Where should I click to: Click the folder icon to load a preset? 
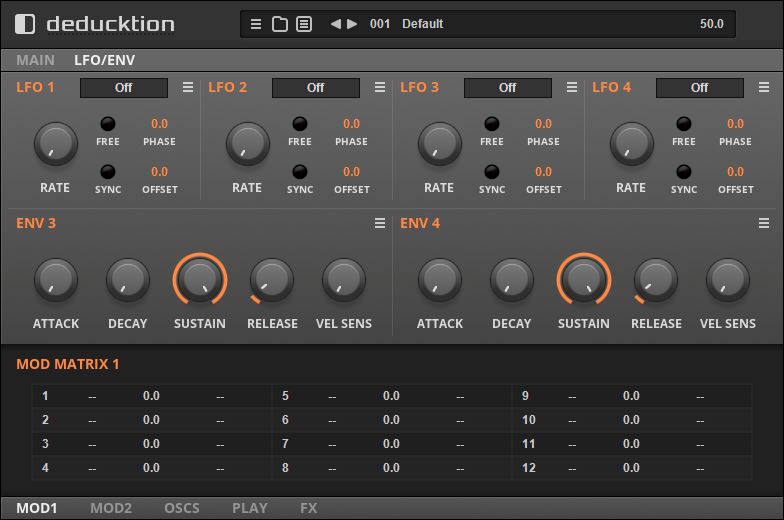(x=280, y=24)
